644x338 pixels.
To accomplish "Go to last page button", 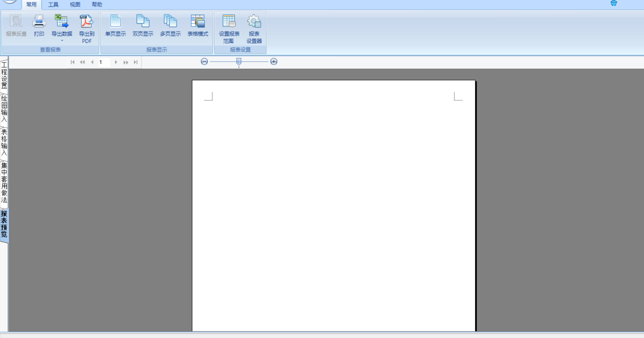I will pos(136,62).
